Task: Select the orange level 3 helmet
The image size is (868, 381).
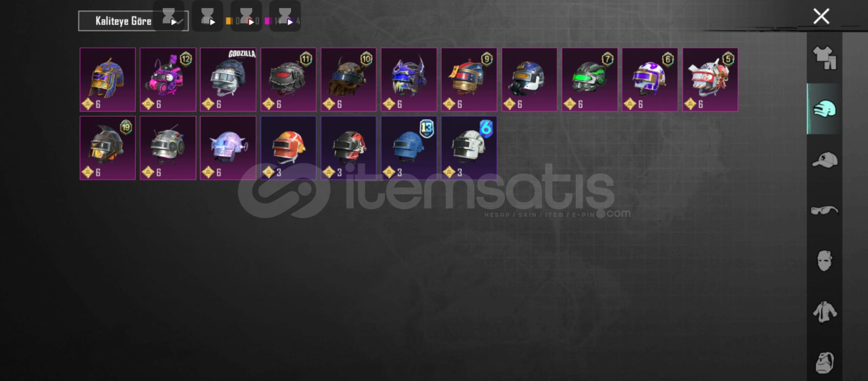Action: (288, 148)
